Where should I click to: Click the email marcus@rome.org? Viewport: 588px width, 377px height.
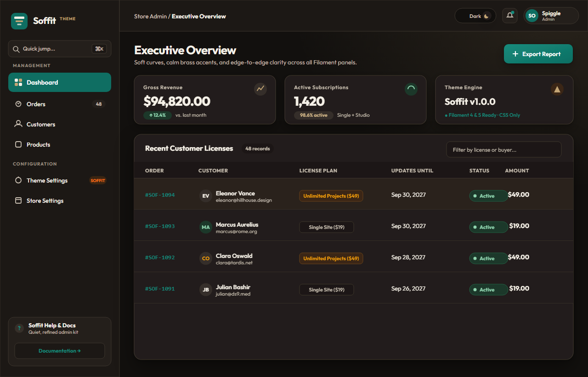click(x=237, y=232)
